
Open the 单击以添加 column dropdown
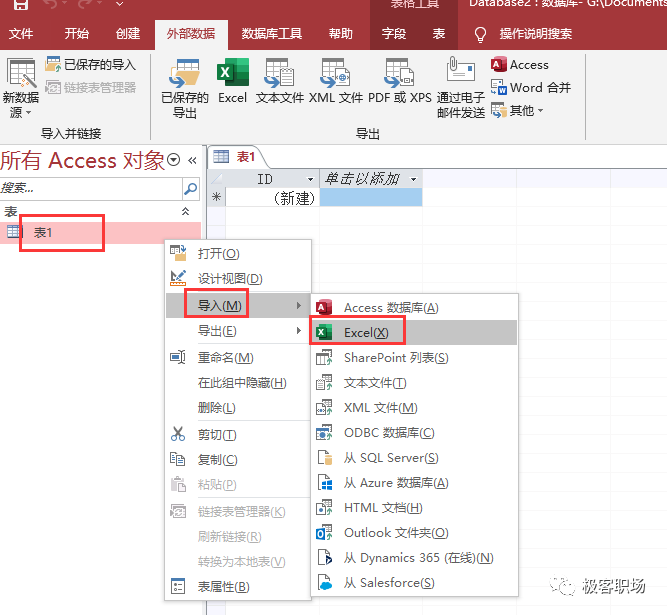(x=413, y=179)
